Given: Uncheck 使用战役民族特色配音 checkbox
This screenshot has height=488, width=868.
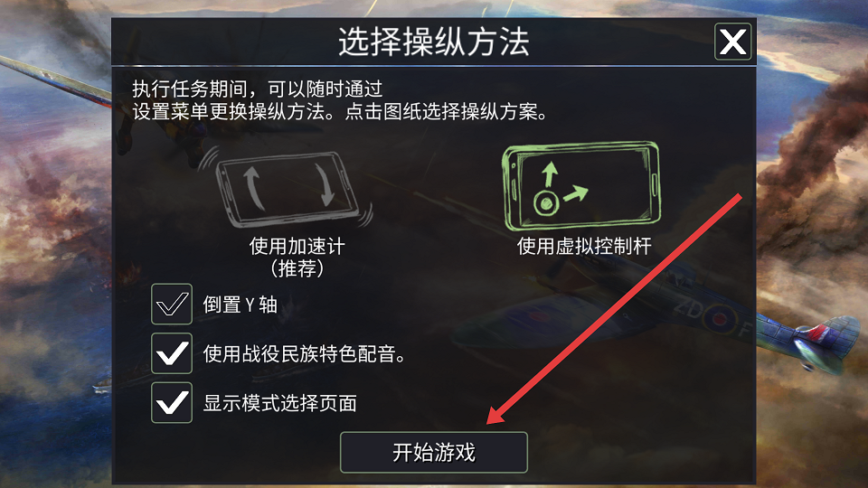Looking at the screenshot, I should 172,353.
